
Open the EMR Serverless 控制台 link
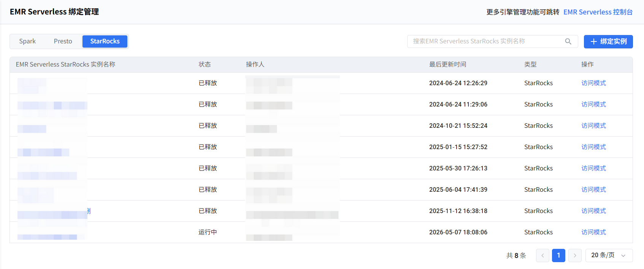[598, 12]
